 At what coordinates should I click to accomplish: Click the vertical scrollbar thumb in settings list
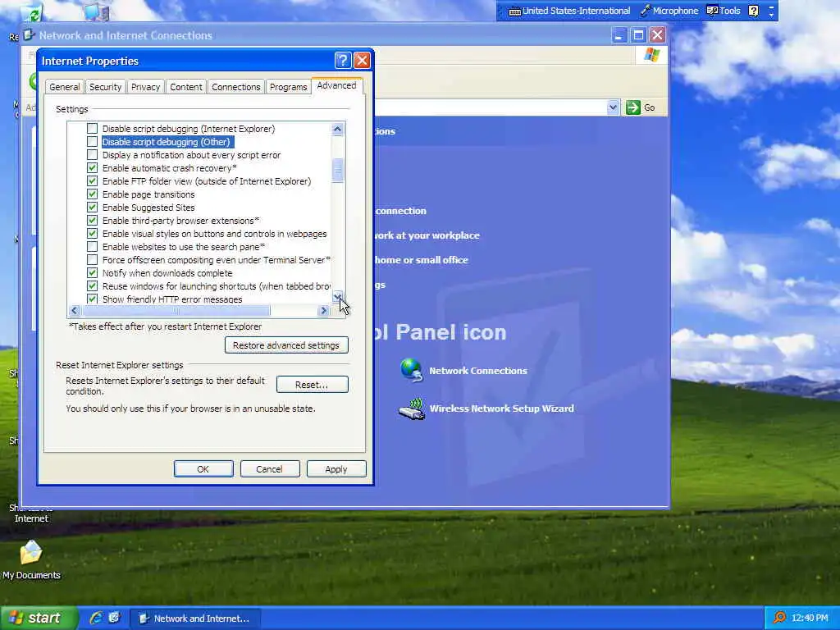click(337, 171)
